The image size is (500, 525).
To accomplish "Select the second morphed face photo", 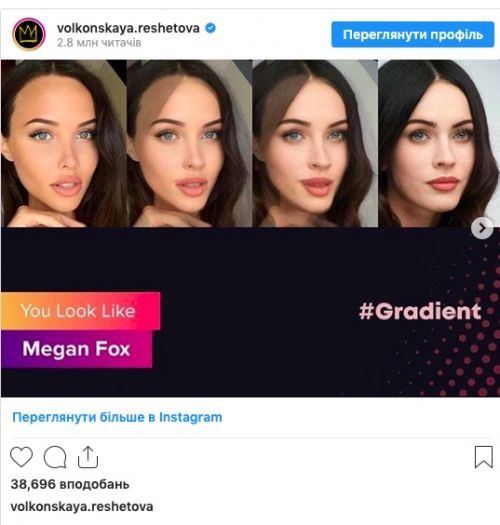I will (x=190, y=143).
